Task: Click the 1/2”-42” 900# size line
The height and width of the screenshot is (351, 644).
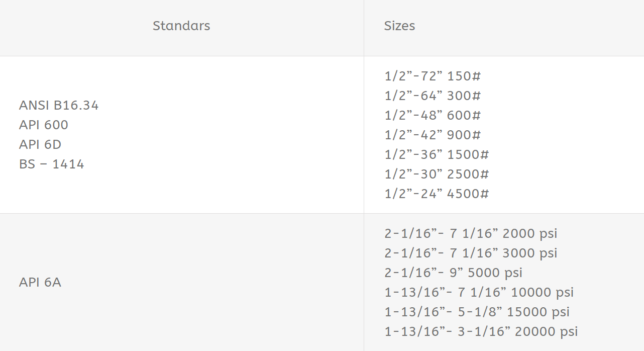Action: pyautogui.click(x=433, y=135)
